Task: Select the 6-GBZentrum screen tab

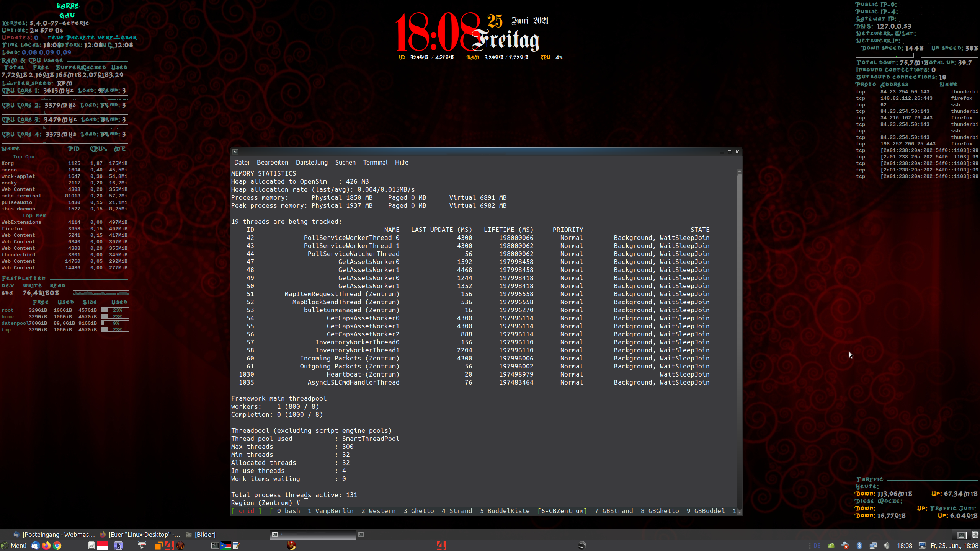Action: pos(562,511)
